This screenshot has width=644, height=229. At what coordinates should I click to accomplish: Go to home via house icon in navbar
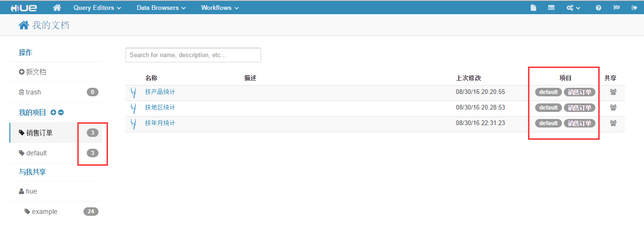(x=57, y=8)
